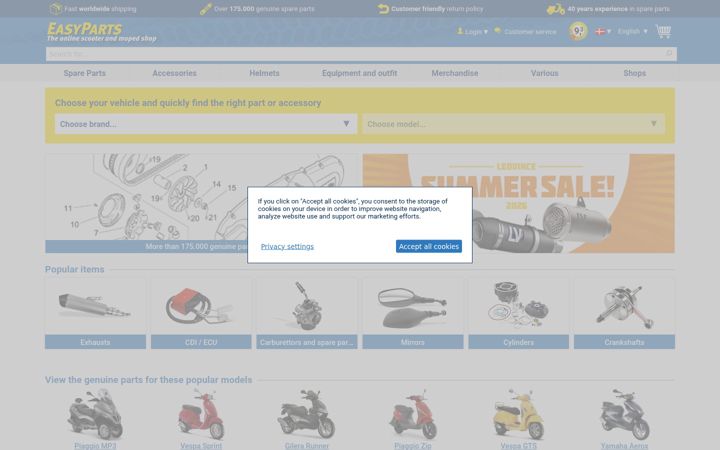
Task: Open the Shops menu
Action: pos(635,73)
